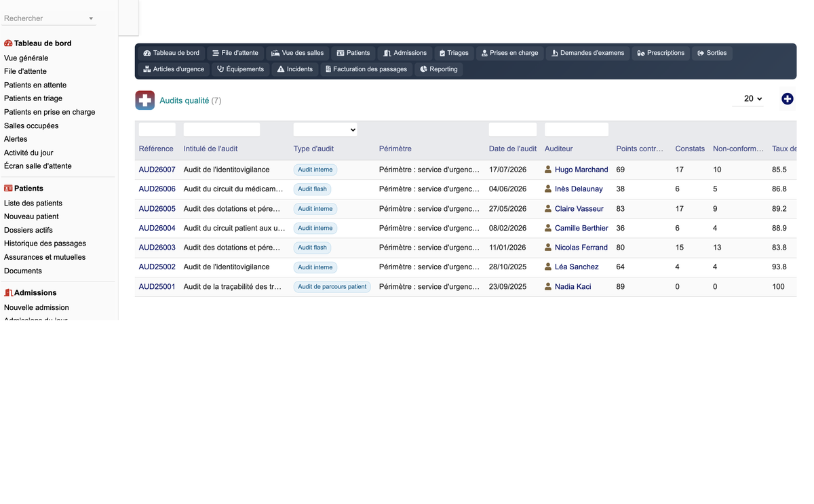Click the Admissions sidebar section icon
This screenshot has height=504, width=814.
click(x=8, y=293)
